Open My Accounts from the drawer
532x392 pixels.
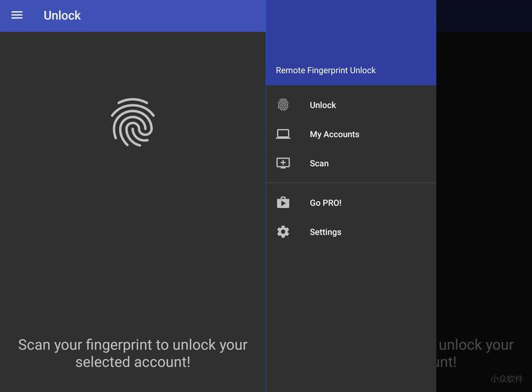pyautogui.click(x=351, y=134)
